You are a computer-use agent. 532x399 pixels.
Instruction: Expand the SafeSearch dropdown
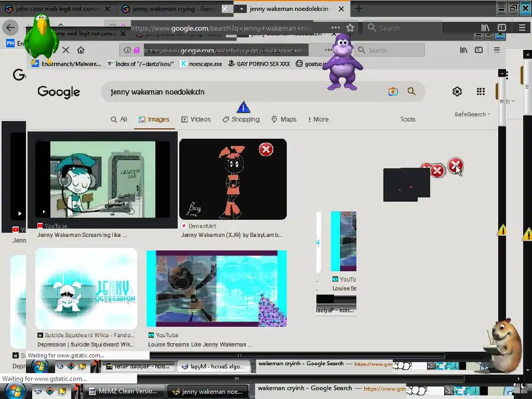[x=472, y=114]
